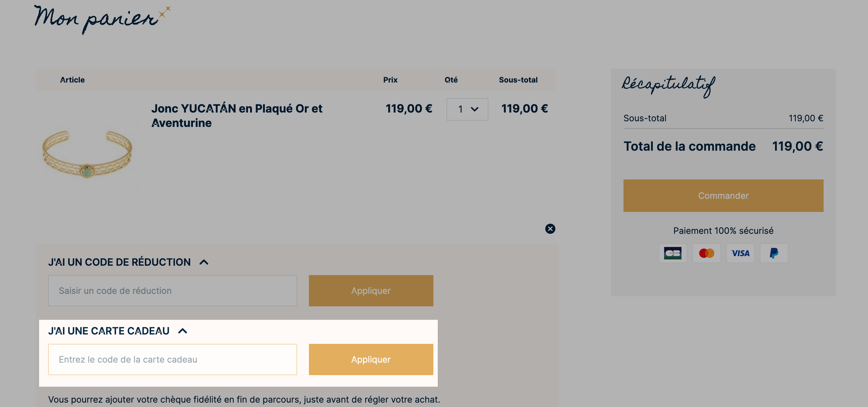Click the Mastercard payment icon
This screenshot has height=407, width=868.
[706, 253]
